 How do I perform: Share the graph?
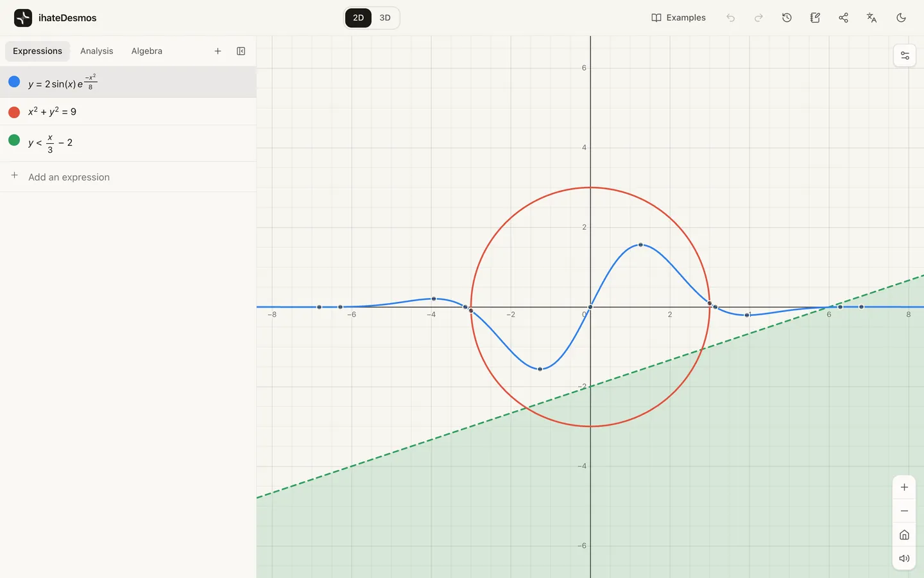point(843,18)
